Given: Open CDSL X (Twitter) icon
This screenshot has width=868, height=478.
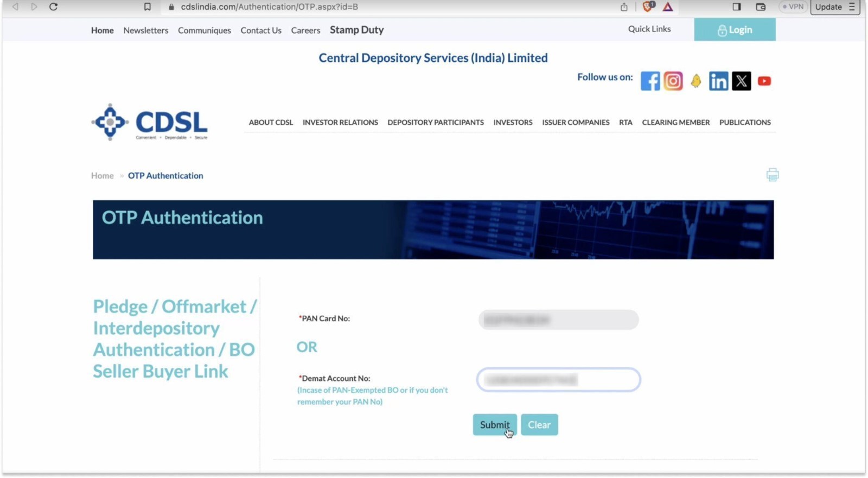Looking at the screenshot, I should [742, 81].
